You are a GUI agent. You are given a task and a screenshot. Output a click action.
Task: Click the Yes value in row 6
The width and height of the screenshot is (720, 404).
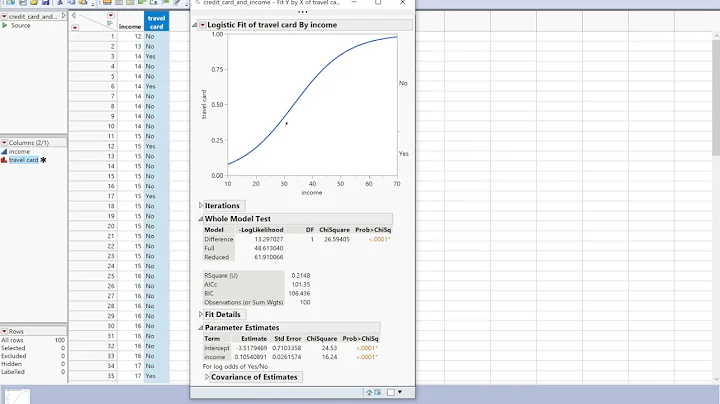click(150, 86)
